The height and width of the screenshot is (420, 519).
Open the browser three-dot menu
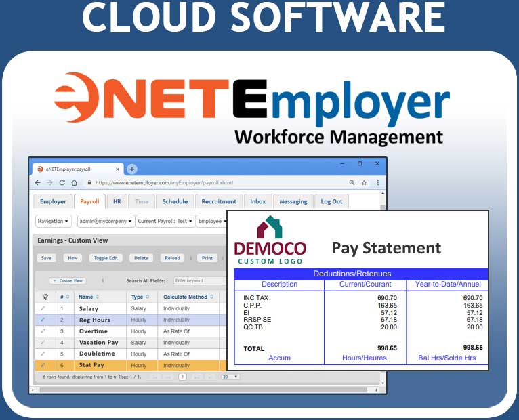(x=377, y=182)
